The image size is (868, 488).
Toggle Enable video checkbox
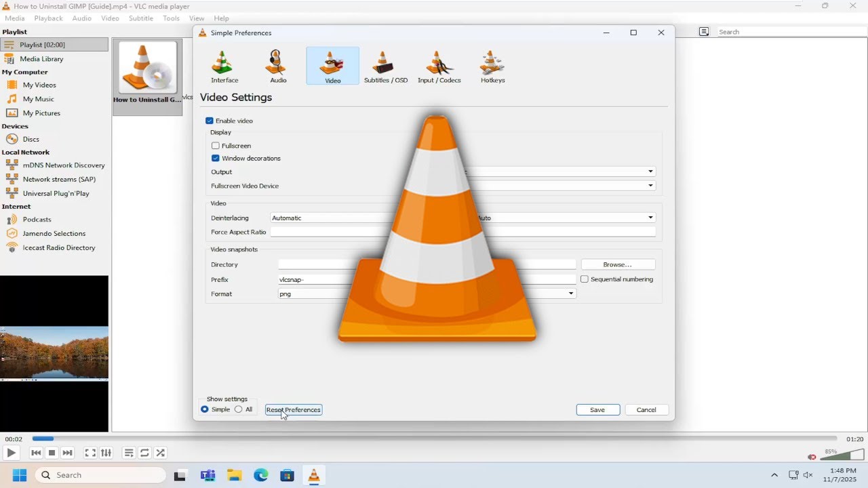click(210, 121)
